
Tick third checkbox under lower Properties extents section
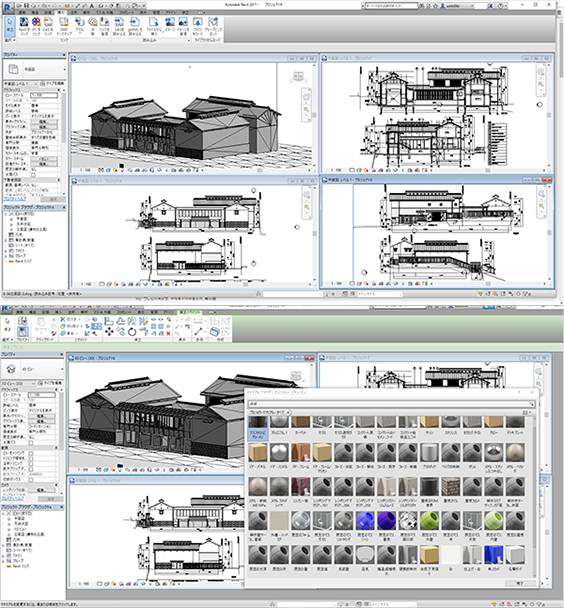coord(31,463)
